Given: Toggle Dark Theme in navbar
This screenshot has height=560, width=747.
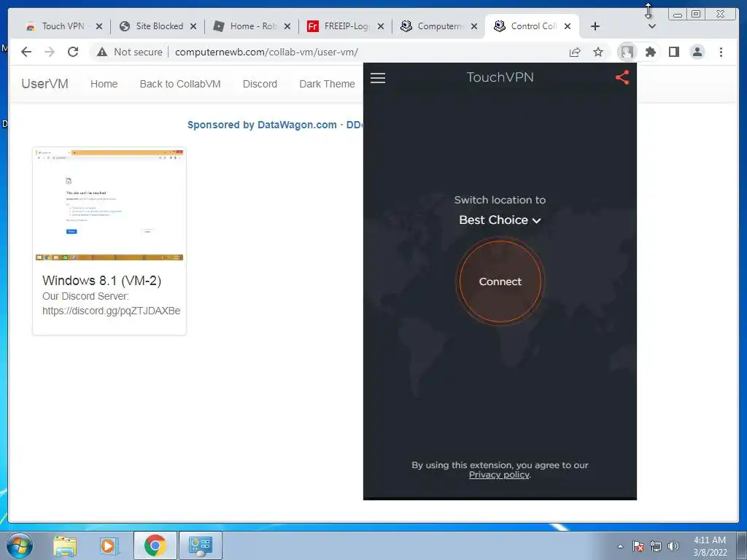Looking at the screenshot, I should (x=327, y=84).
